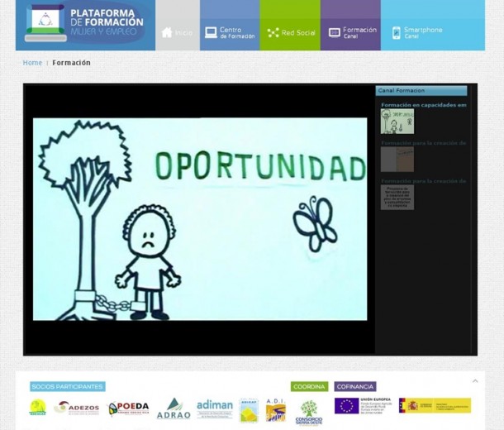Click the Consorcio Sierra Oeste logo
This screenshot has height=430, width=504.
[308, 411]
